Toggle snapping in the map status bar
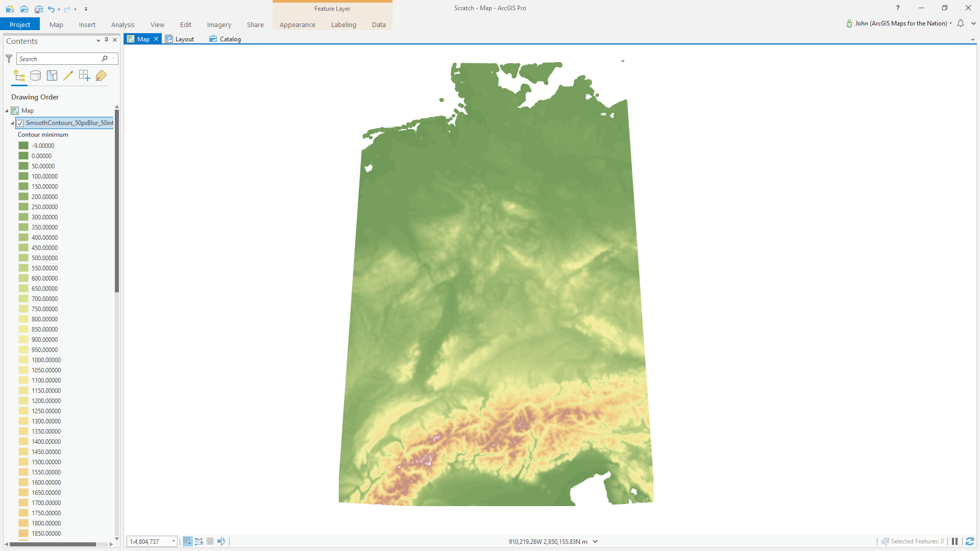This screenshot has height=551, width=980. pos(188,541)
